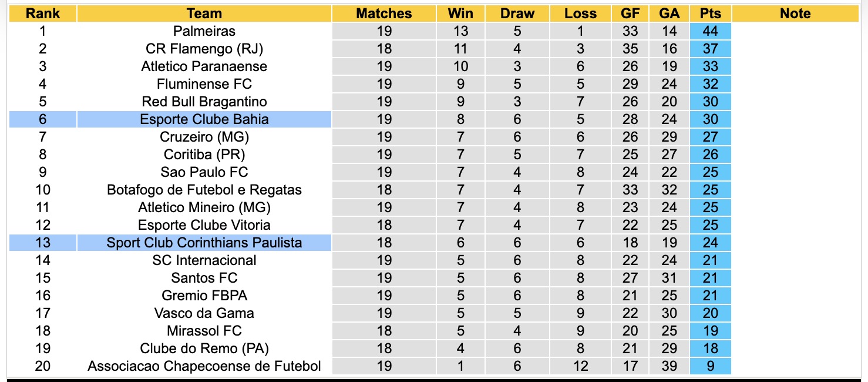Click Chapecoense points cell showing 9
The width and height of the screenshot is (868, 382).
(x=711, y=366)
